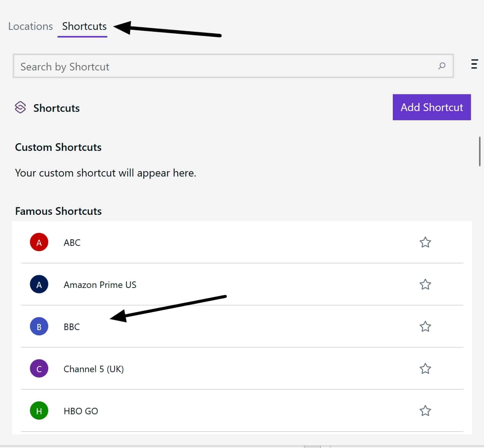Toggle favorite star for BBC
Screen dimensions: 484x448
click(x=425, y=327)
